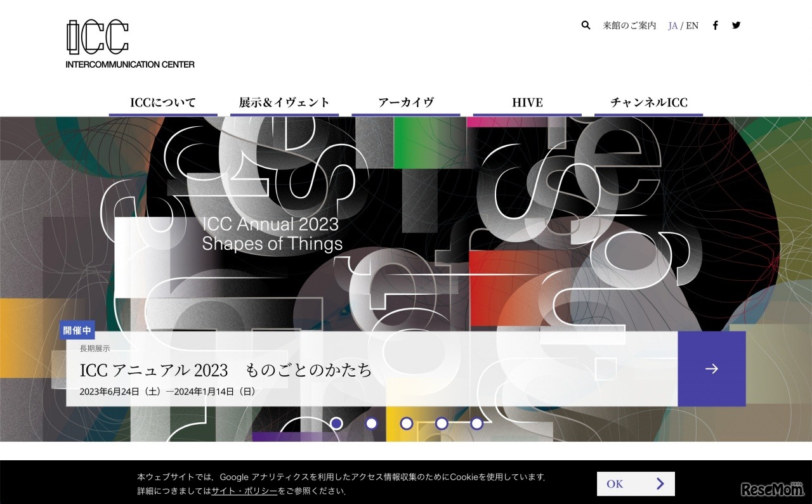The image size is (812, 504).
Task: Select the JA language option
Action: click(x=672, y=25)
